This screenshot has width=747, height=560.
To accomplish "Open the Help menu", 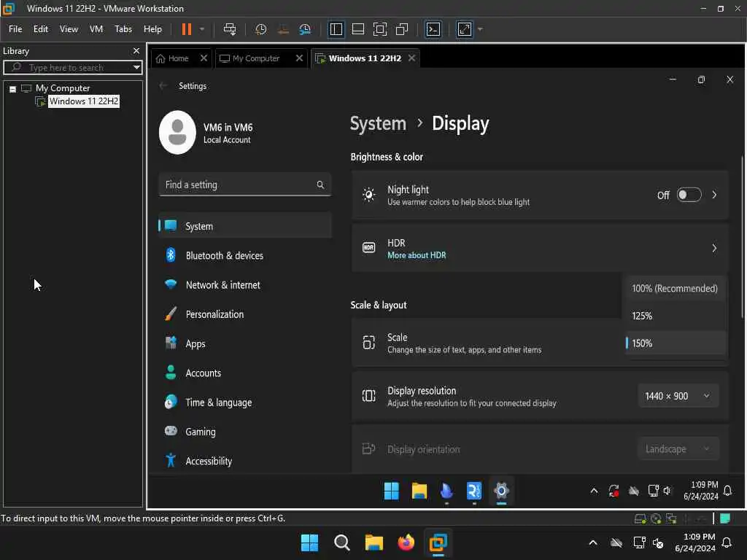I will pyautogui.click(x=153, y=29).
